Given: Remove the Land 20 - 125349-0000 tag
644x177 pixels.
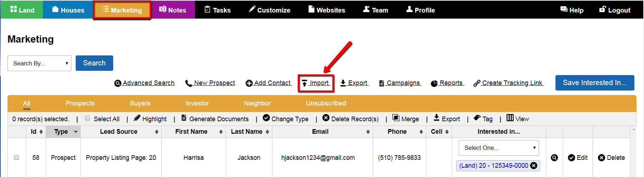Looking at the screenshot, I should coord(534,166).
